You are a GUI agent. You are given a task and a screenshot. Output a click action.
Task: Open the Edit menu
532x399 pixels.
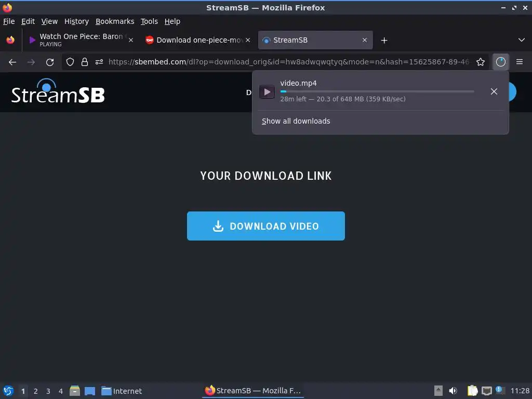pyautogui.click(x=28, y=21)
